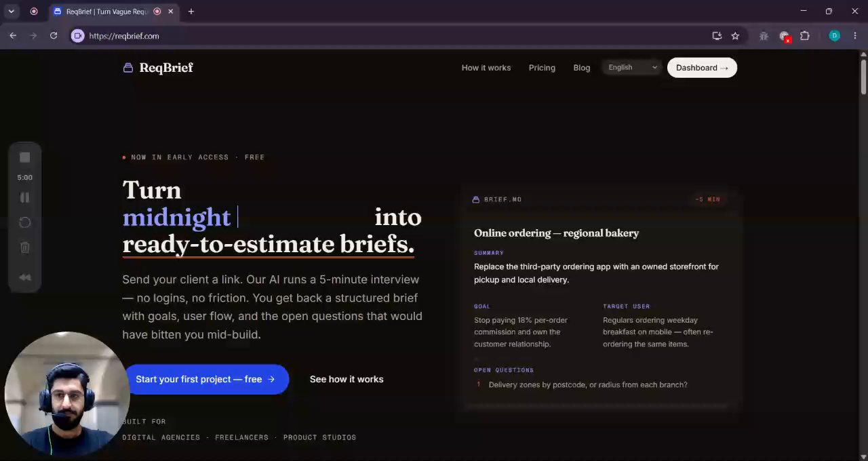868x461 pixels.
Task: Click the 5:00 recording timer
Action: coord(24,177)
